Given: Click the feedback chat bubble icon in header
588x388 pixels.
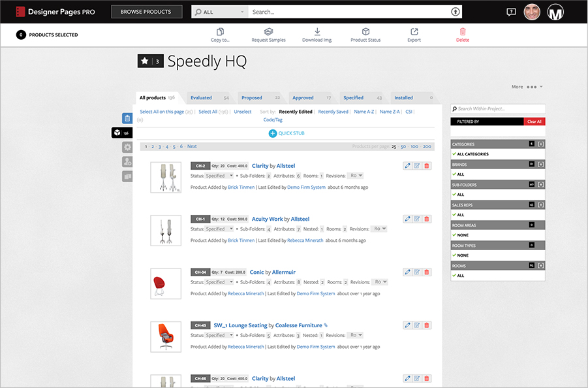Looking at the screenshot, I should (x=511, y=12).
